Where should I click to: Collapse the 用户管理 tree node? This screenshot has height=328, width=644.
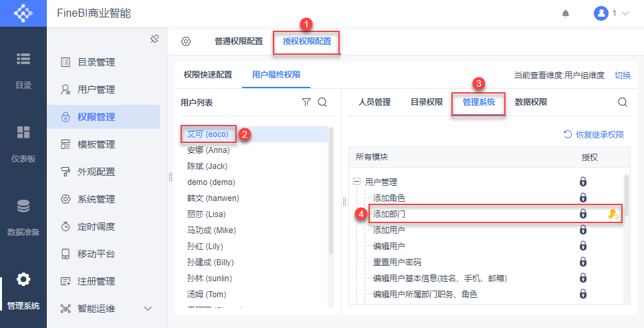point(356,182)
